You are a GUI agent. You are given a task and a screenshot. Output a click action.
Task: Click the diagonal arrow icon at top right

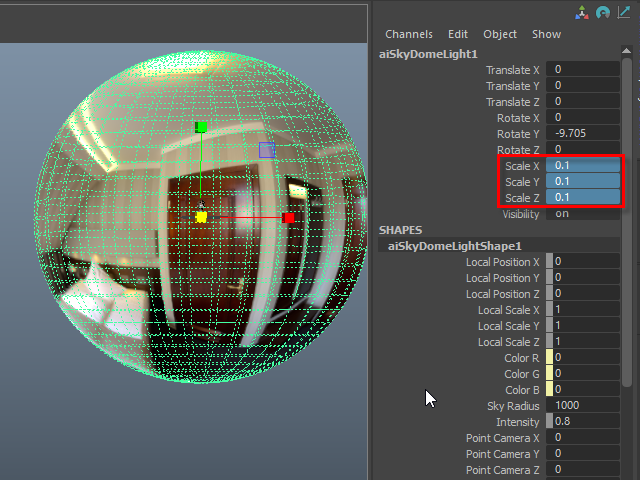[x=625, y=13]
